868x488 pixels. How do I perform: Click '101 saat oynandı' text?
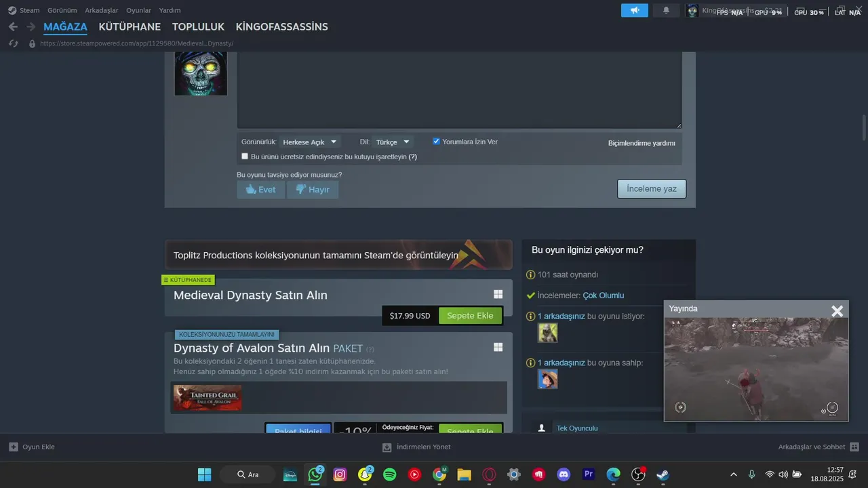coord(568,274)
